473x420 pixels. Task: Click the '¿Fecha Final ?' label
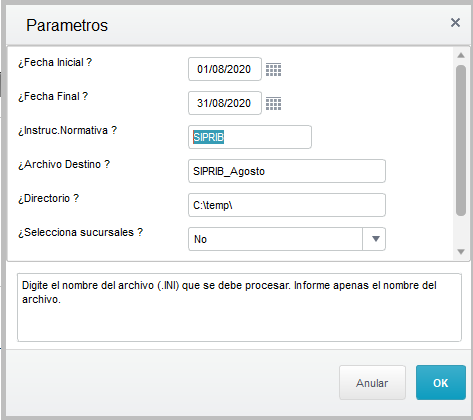[53, 96]
